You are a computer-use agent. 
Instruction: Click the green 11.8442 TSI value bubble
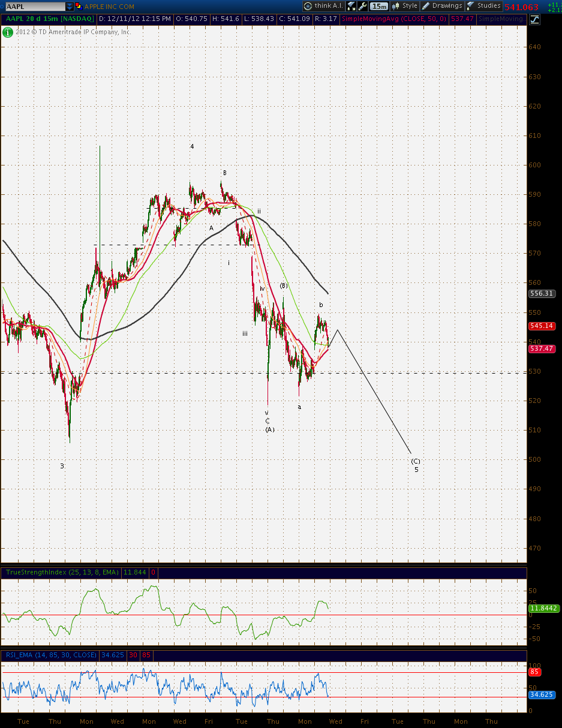pos(544,608)
